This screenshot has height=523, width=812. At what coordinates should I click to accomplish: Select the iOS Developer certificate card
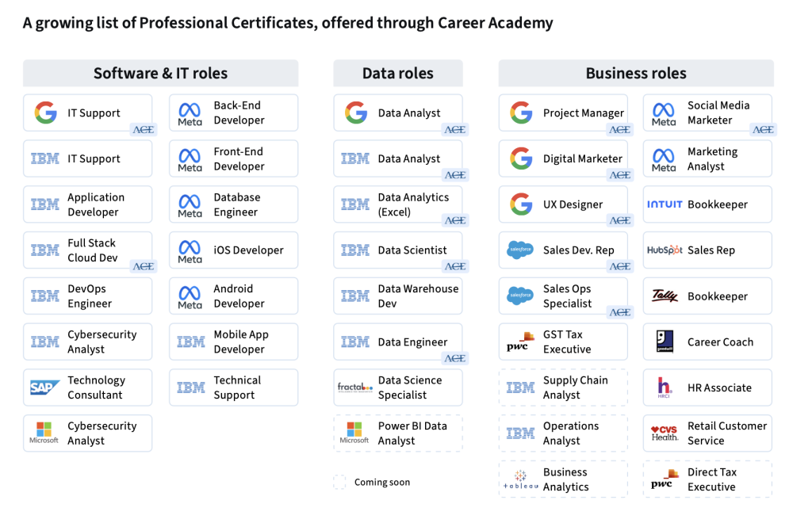[x=233, y=250]
